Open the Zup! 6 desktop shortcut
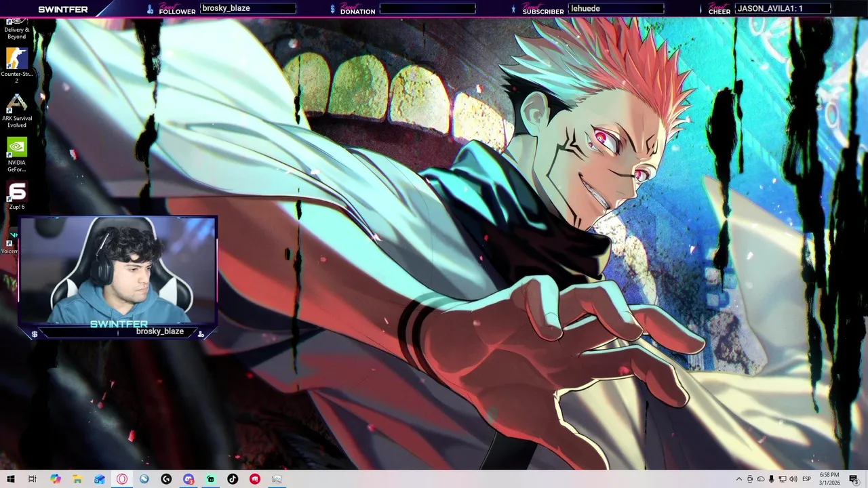This screenshot has height=488, width=868. point(17,196)
